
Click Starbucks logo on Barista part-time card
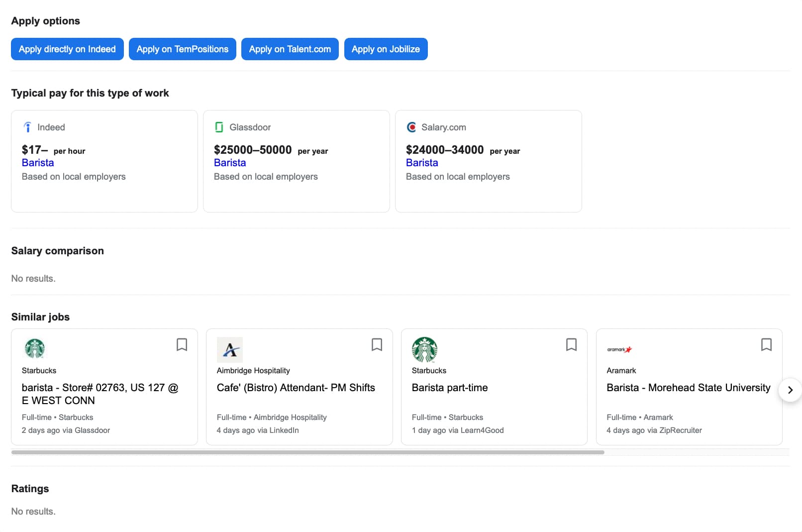425,349
